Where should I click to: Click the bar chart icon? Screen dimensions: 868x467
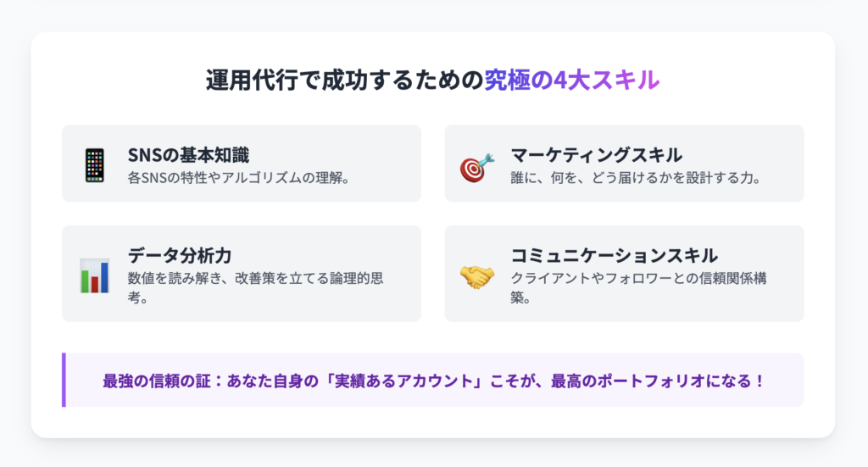(95, 275)
